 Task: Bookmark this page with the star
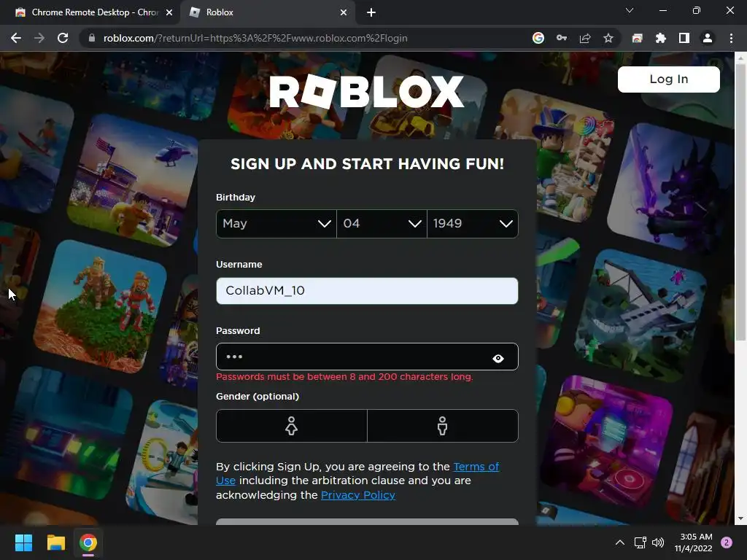[608, 38]
